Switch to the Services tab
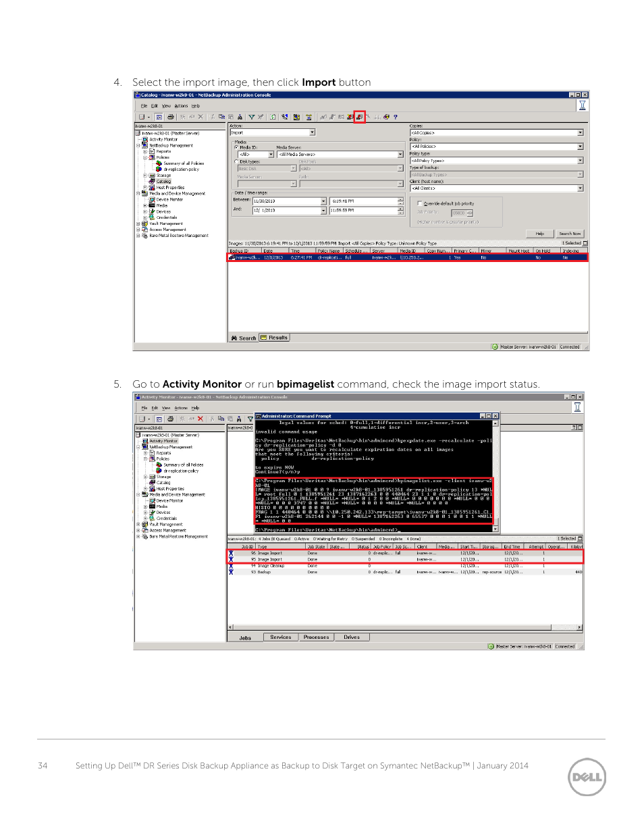The height and width of the screenshot is (834, 644). click(x=281, y=637)
